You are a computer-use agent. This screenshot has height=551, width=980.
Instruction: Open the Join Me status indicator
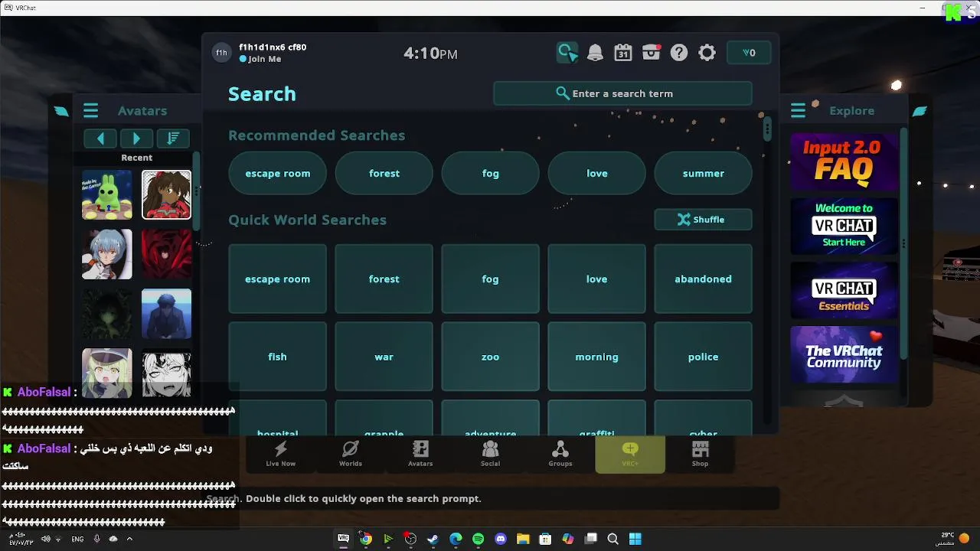(260, 59)
